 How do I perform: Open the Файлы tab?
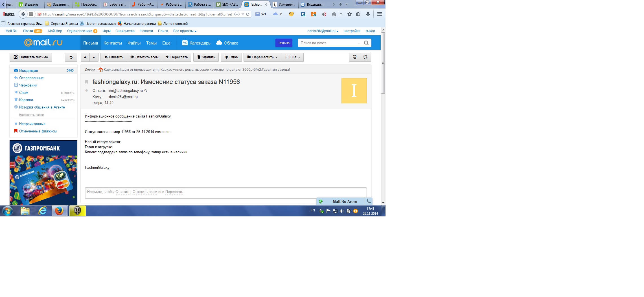[x=134, y=43]
